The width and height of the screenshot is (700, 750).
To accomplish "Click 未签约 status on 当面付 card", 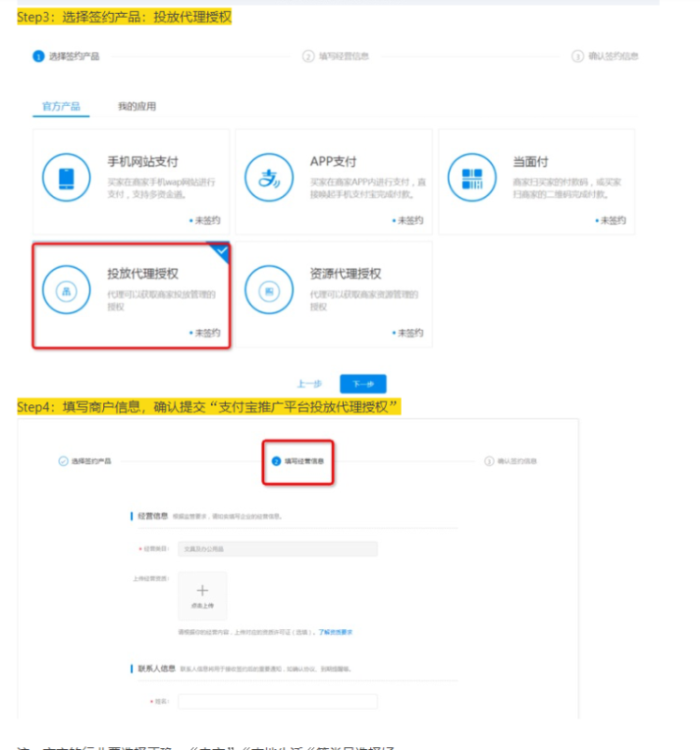I will click(611, 220).
